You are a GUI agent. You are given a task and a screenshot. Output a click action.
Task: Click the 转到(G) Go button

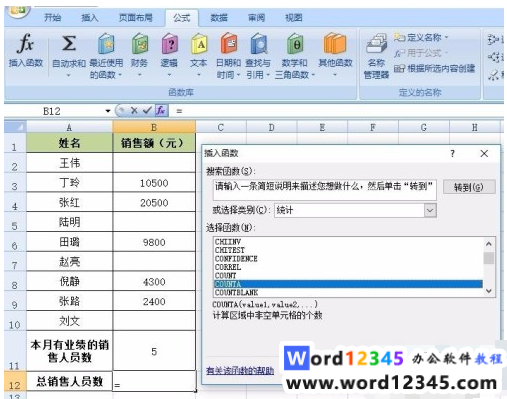469,187
